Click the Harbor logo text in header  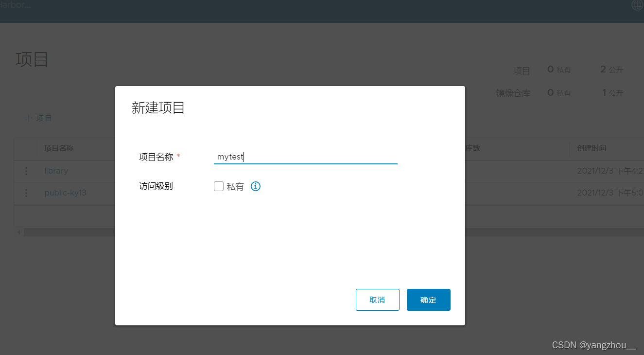click(x=15, y=5)
